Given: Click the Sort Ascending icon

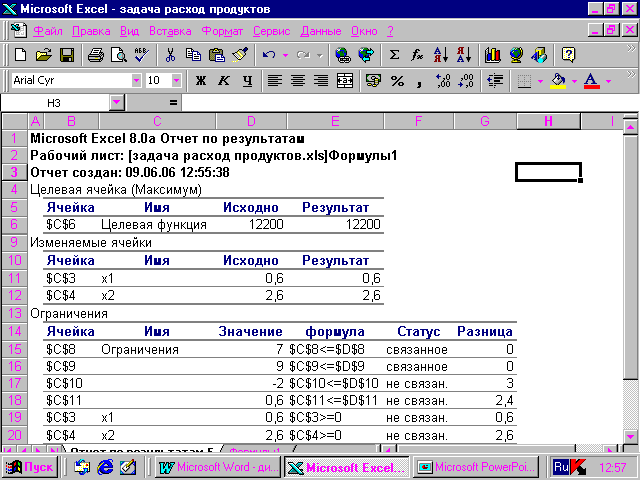Looking at the screenshot, I should pyautogui.click(x=439, y=54).
